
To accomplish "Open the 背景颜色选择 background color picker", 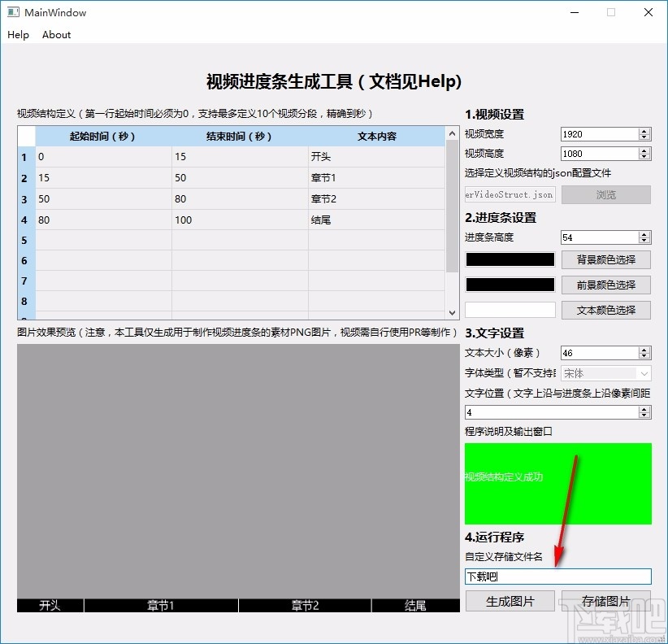I will pos(605,259).
